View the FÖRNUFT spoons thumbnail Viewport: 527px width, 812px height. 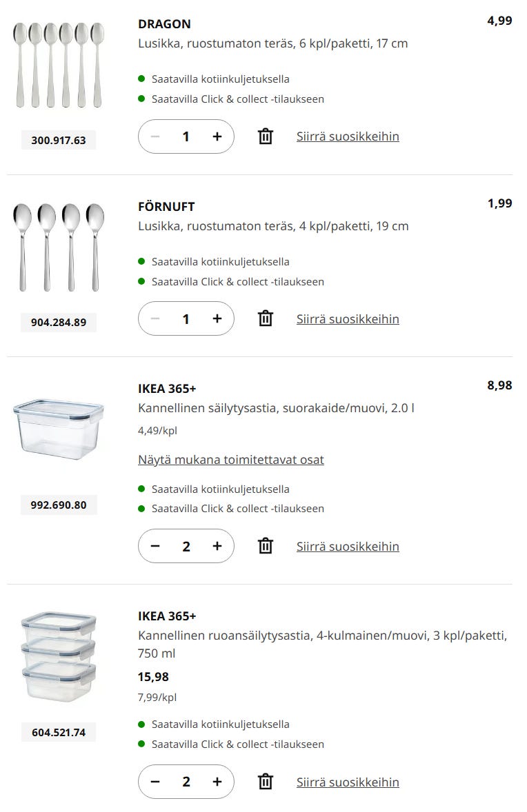click(x=59, y=247)
